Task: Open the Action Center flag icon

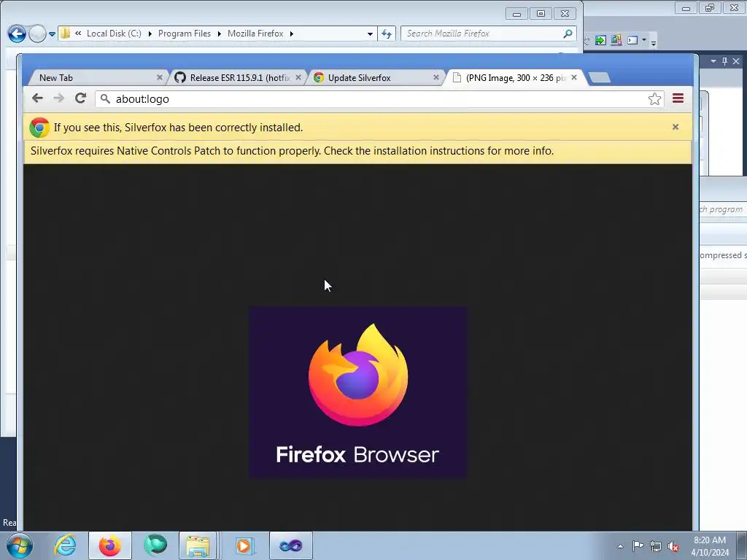Action: 638,545
